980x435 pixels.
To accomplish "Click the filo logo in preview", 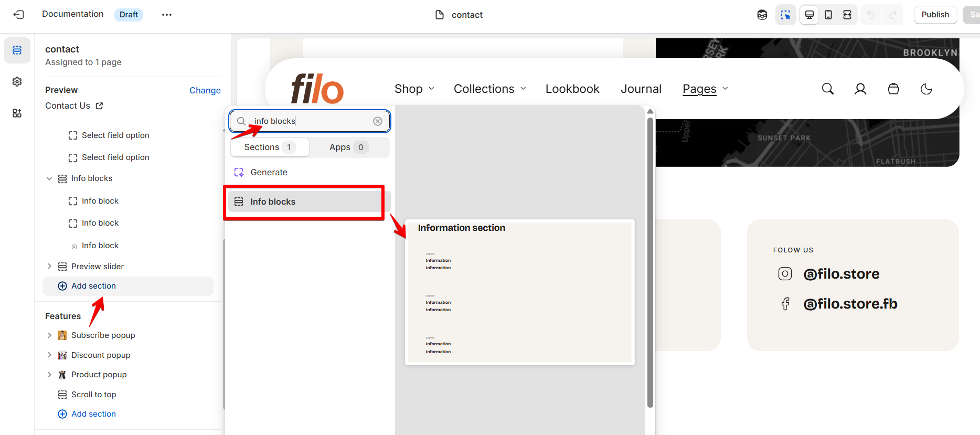I will 317,89.
